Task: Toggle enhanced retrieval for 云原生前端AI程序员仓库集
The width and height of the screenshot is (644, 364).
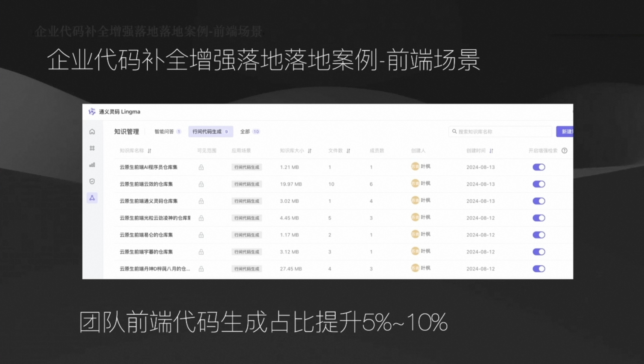Action: click(x=539, y=167)
